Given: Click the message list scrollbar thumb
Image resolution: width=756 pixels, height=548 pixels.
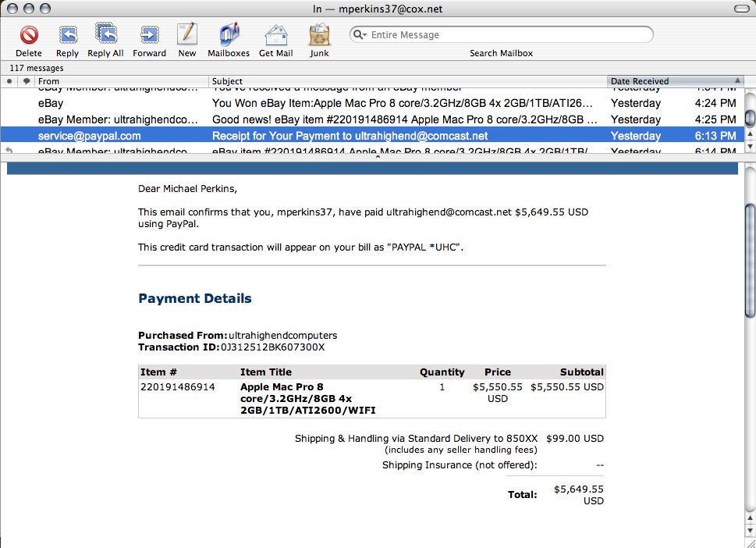Looking at the screenshot, I should coord(750,118).
